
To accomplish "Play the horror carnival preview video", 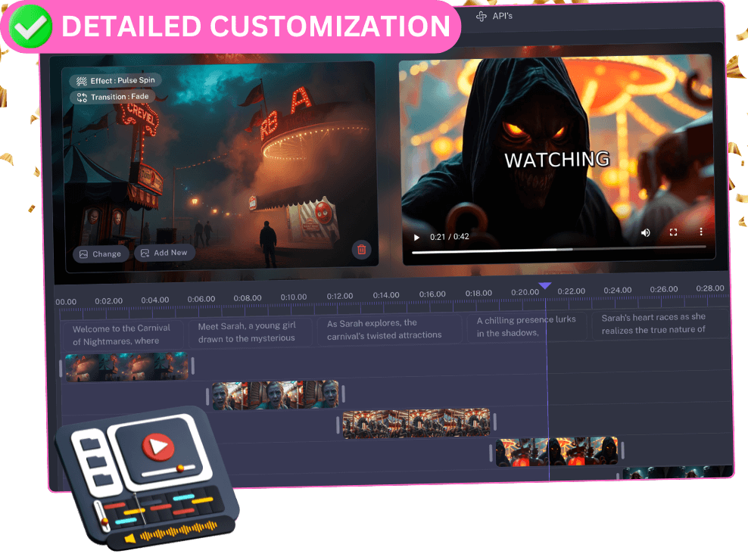I will (415, 237).
